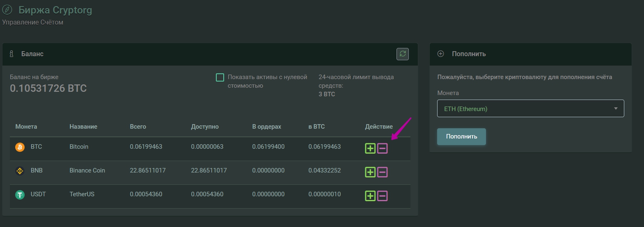The image size is (644, 227).
Task: Hit the green plus deposit icon for USDT
Action: click(370, 196)
